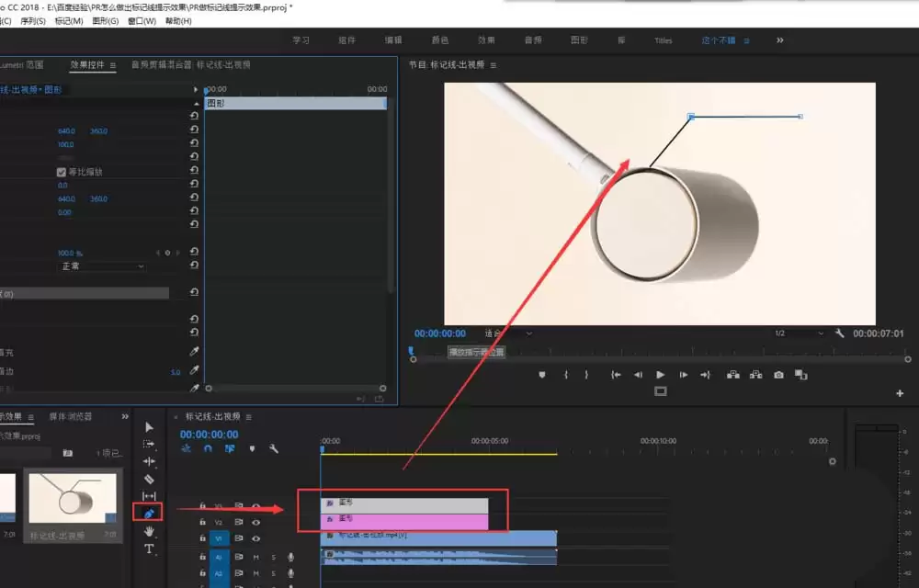Select the Razor tool
The width and height of the screenshot is (919, 588).
pos(149,479)
